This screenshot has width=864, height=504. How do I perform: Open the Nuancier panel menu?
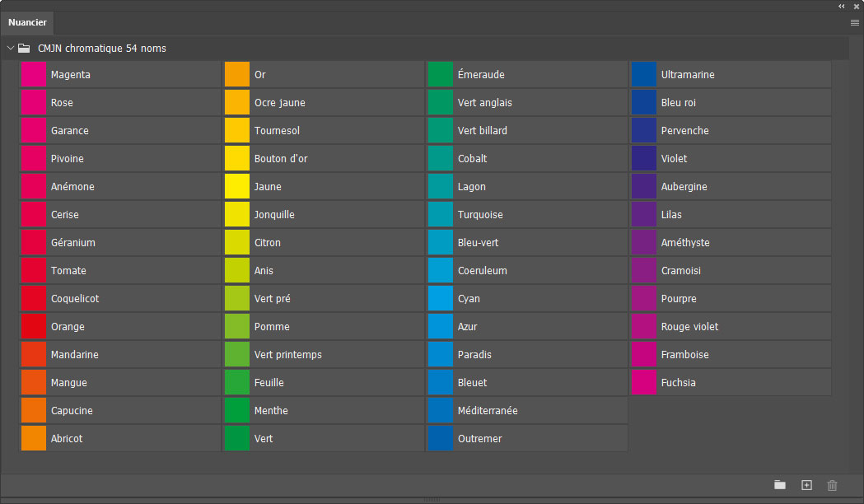coord(855,23)
